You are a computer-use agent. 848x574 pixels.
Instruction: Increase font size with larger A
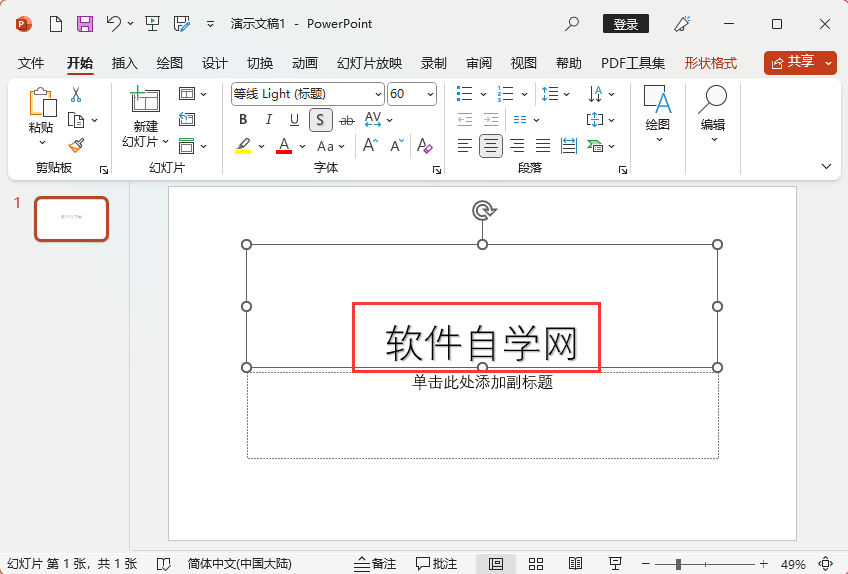370,146
